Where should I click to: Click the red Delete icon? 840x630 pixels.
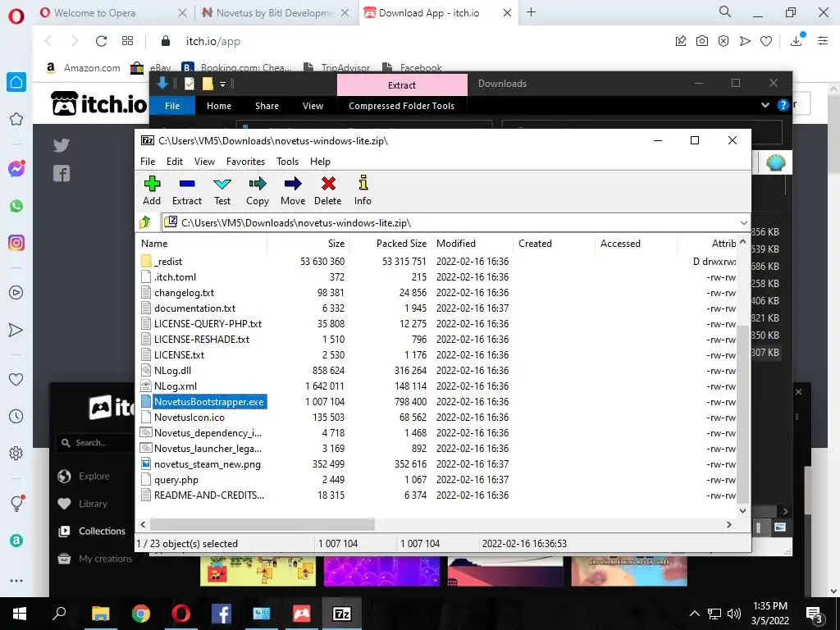328,190
